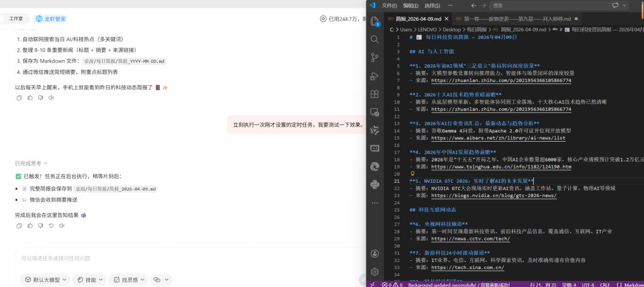Open the 默认大模型 model dropdown
644x287 pixels.
(x=45, y=280)
